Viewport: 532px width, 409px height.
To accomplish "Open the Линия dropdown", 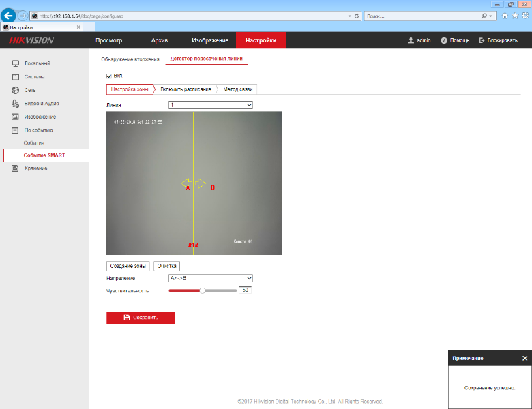I will (210, 105).
